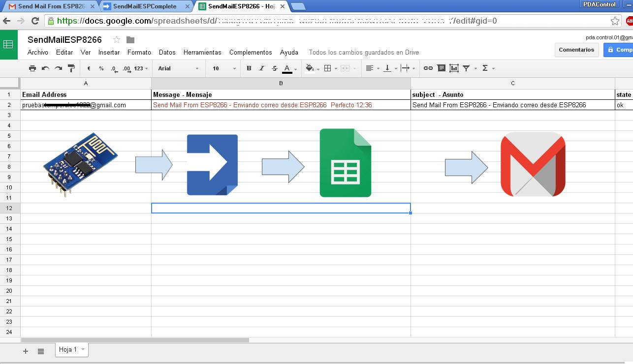Screen dimensions: 633x364
Task: Open the Hoja 1 sheet tab dropdown
Action: pos(83,349)
